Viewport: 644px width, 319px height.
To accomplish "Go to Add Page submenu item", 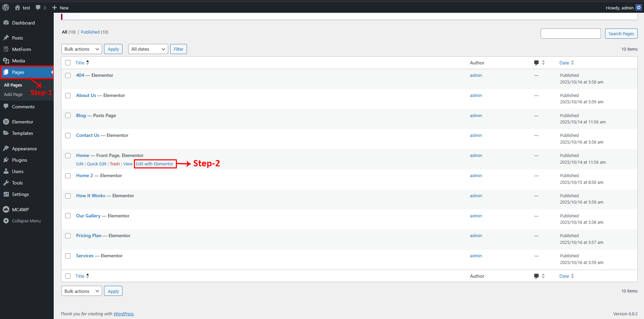I will tap(13, 95).
